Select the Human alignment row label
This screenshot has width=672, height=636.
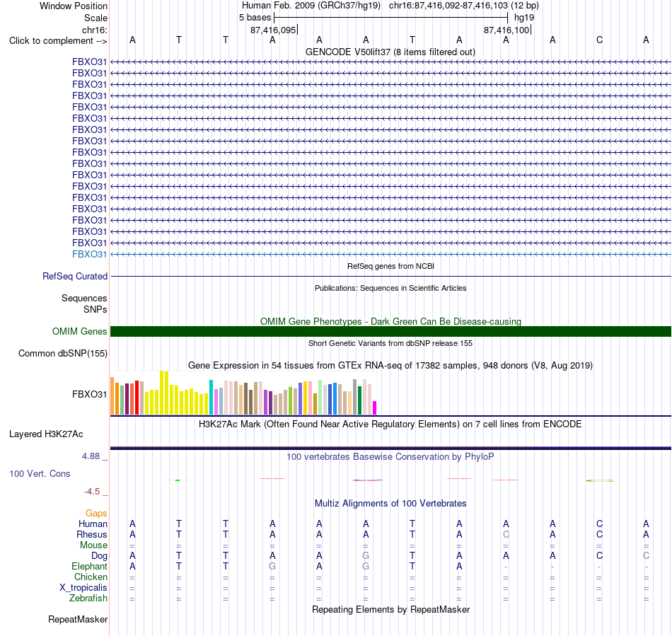click(x=93, y=524)
